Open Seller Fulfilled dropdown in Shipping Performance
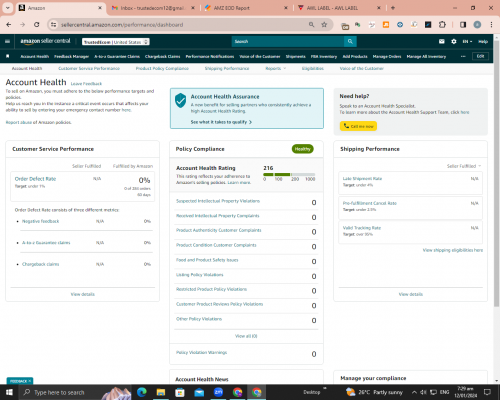This screenshot has height=400, width=500. [x=464, y=166]
